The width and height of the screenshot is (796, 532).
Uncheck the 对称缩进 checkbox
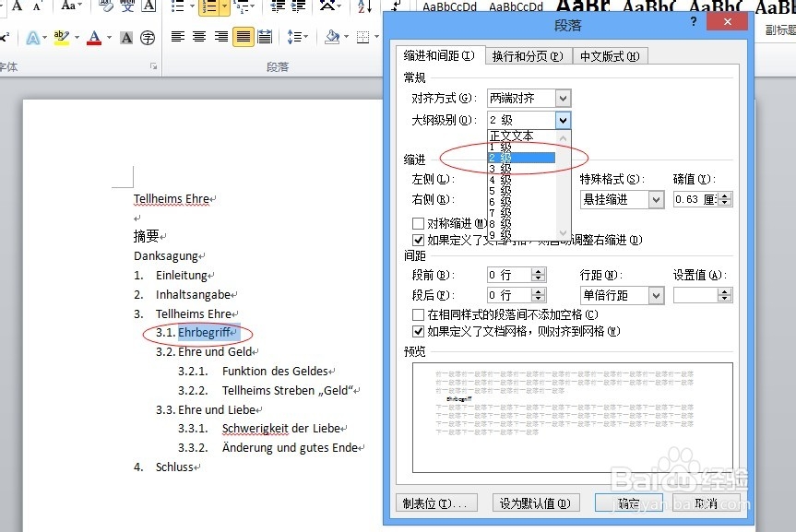[x=418, y=223]
